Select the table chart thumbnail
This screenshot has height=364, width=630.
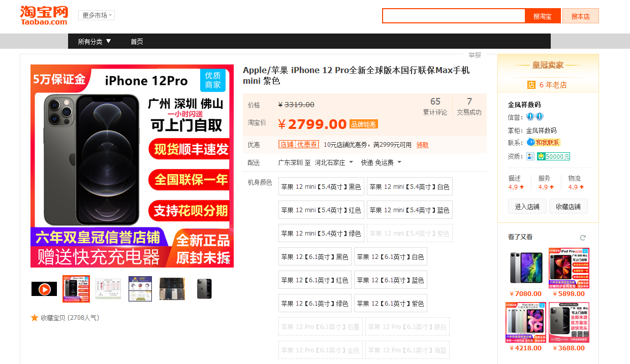pos(108,289)
